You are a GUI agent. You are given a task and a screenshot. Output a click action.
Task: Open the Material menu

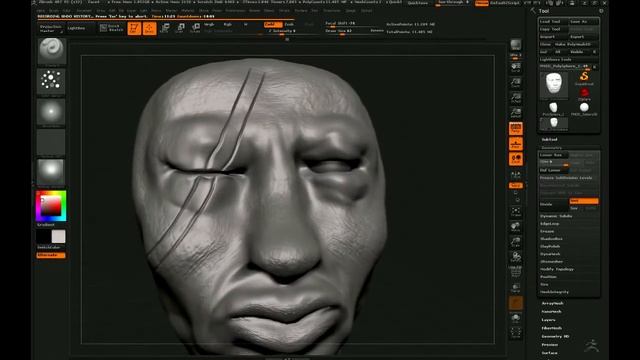[x=188, y=11]
